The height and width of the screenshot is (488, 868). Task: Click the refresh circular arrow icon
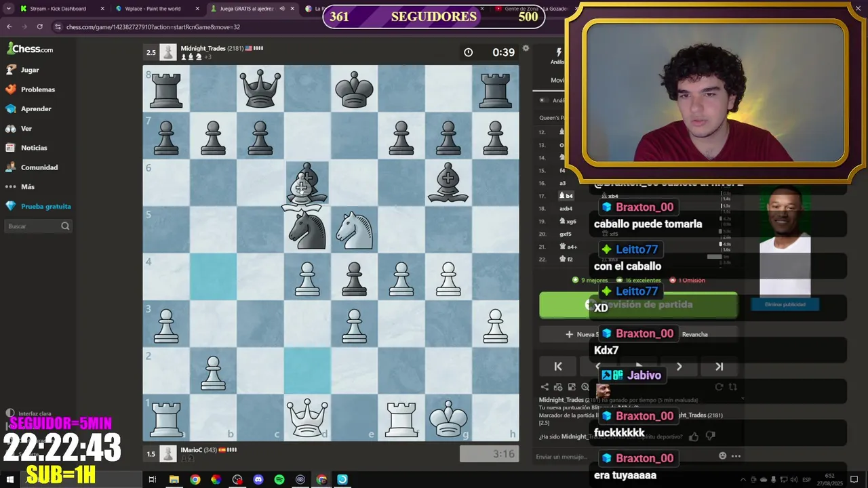coord(719,387)
